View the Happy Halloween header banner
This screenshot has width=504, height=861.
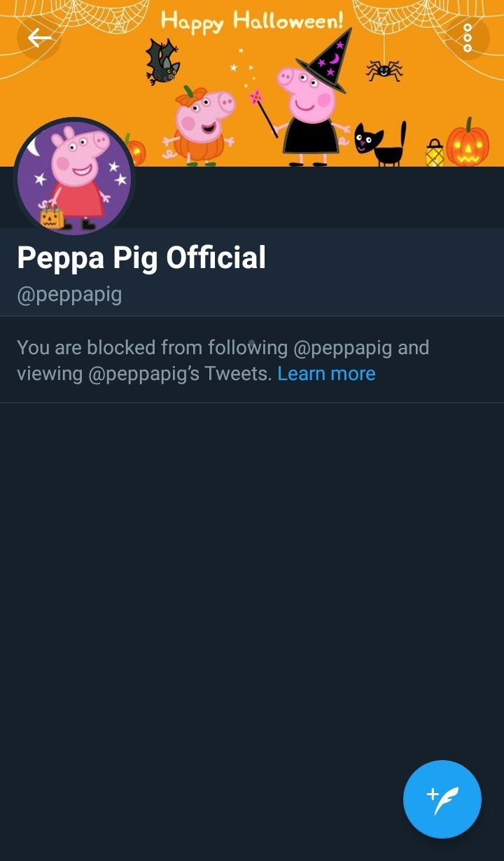[x=252, y=83]
